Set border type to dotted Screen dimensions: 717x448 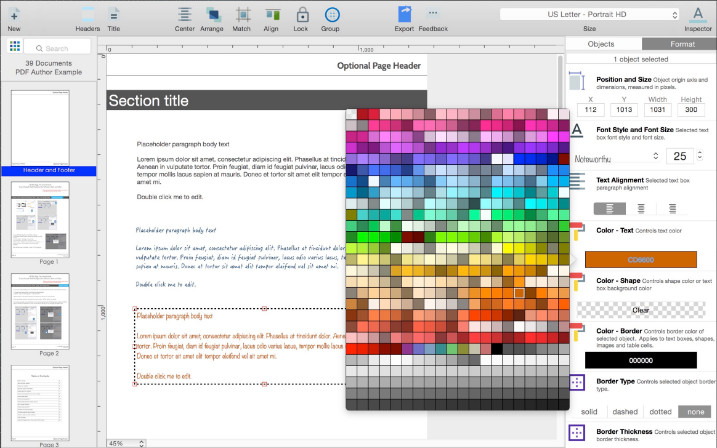(x=660, y=412)
